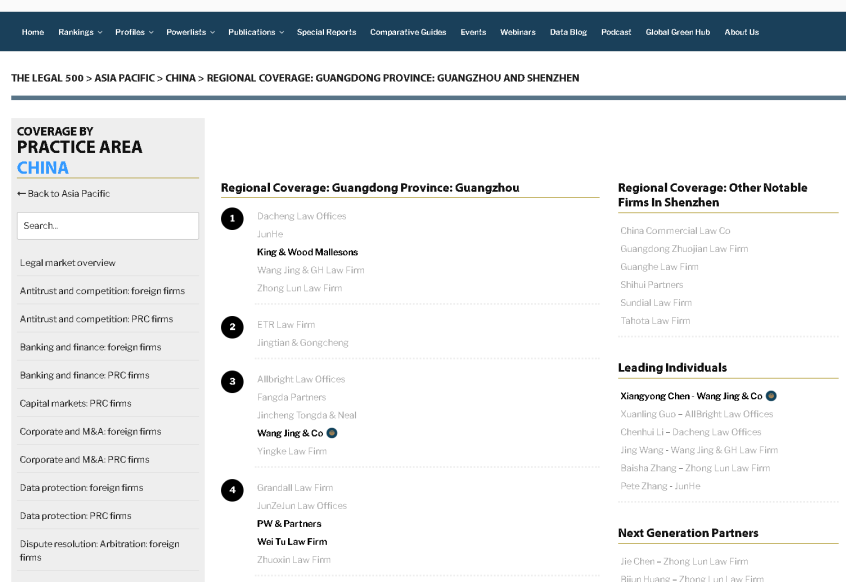Click Guanghe Law Firm
Screen dimensions: 846x582
click(659, 266)
